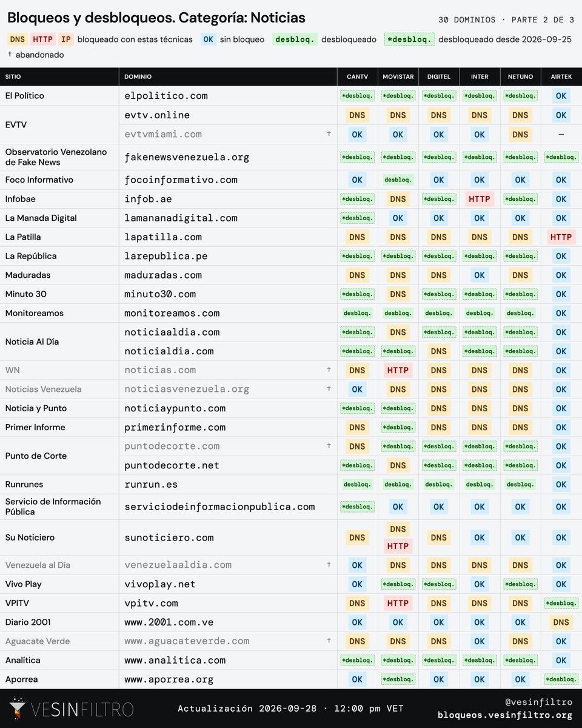The width and height of the screenshot is (582, 728).
Task: Click the plain desbloq. legend badge
Action: 295,39
